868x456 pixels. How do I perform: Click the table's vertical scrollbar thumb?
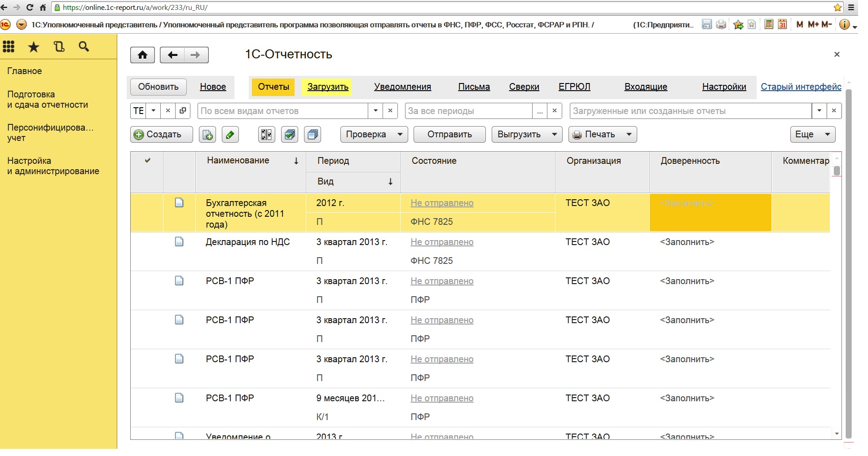coord(837,171)
